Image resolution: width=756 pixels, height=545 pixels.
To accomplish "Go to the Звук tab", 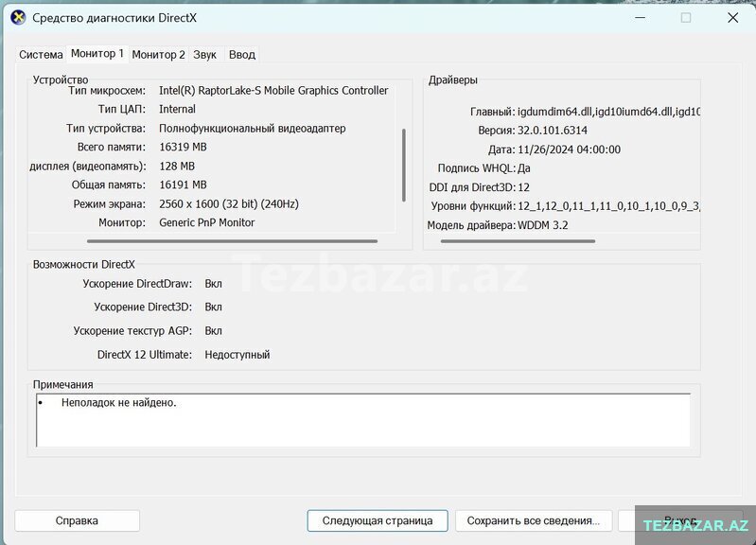I will 205,55.
